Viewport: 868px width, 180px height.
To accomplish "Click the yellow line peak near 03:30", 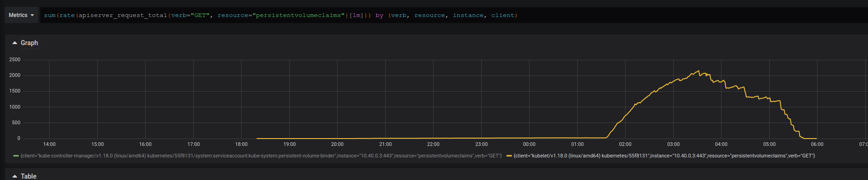I will 699,71.
